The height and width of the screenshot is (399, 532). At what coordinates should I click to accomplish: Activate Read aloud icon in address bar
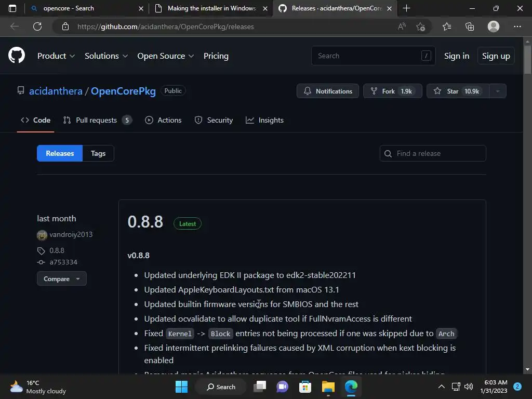402,26
